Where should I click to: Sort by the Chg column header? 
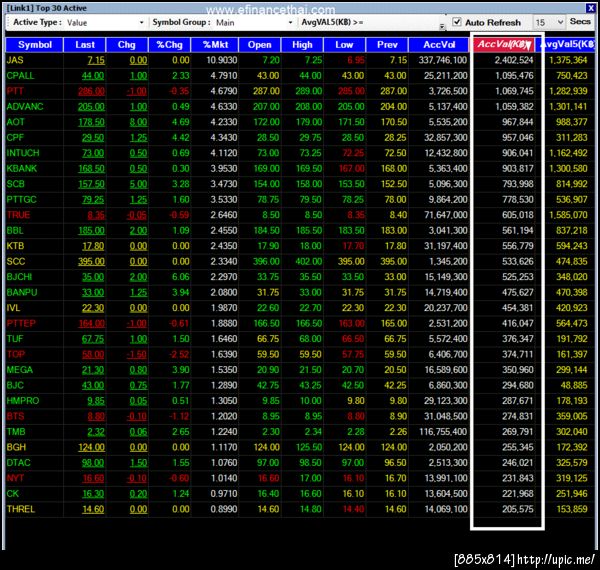click(x=127, y=45)
